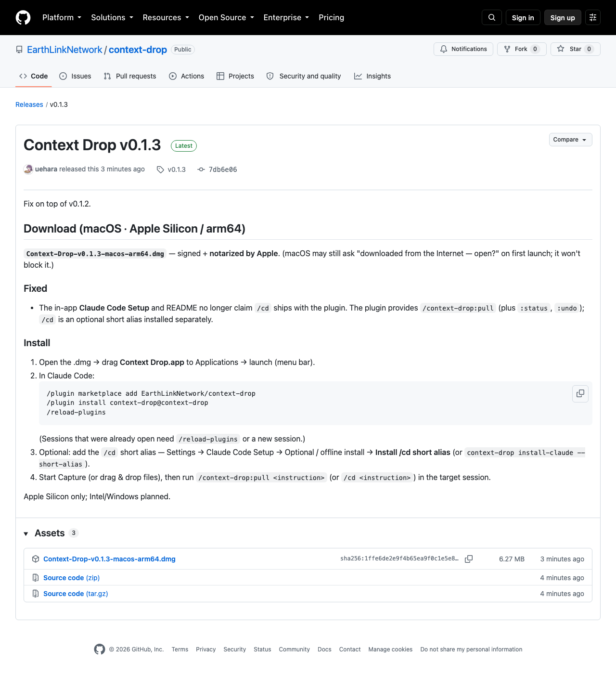Download Context-Drop-v0.1.3-macos-arm64.dmg asset

point(109,559)
